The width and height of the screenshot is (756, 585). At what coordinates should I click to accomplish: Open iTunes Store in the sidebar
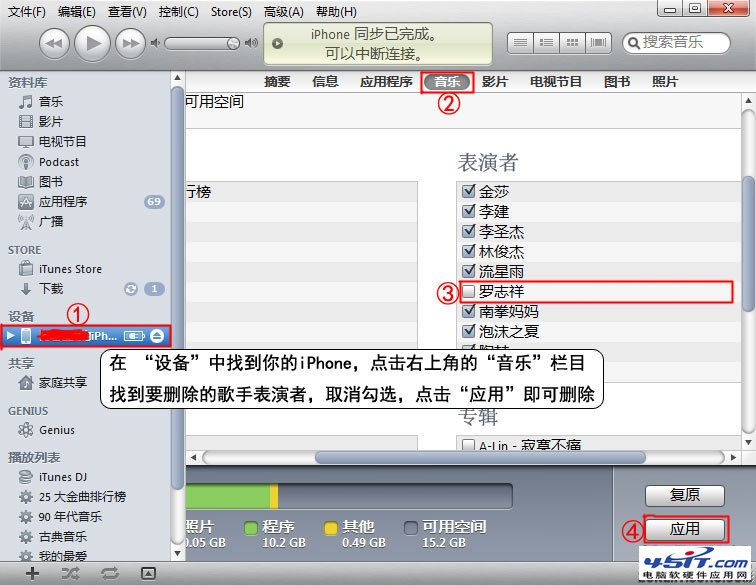tap(70, 269)
